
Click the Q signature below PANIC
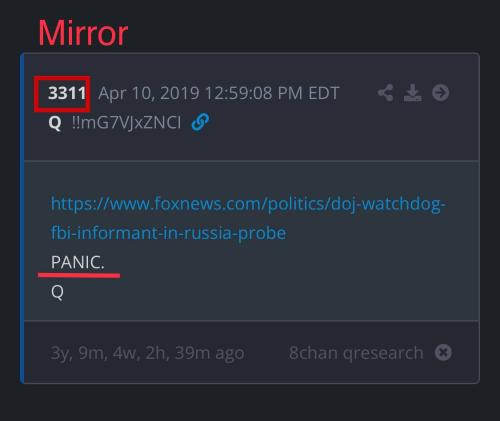(57, 292)
